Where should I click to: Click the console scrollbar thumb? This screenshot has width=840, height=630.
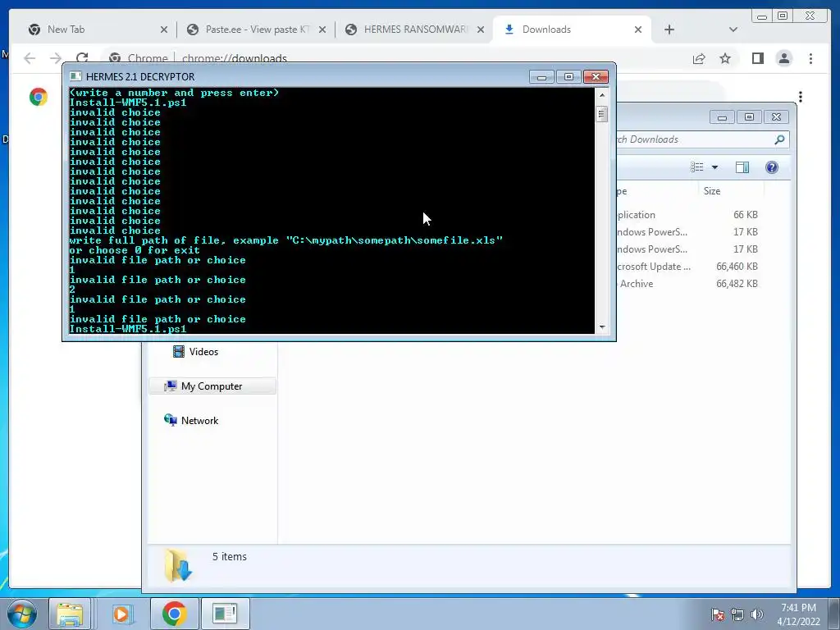click(601, 114)
